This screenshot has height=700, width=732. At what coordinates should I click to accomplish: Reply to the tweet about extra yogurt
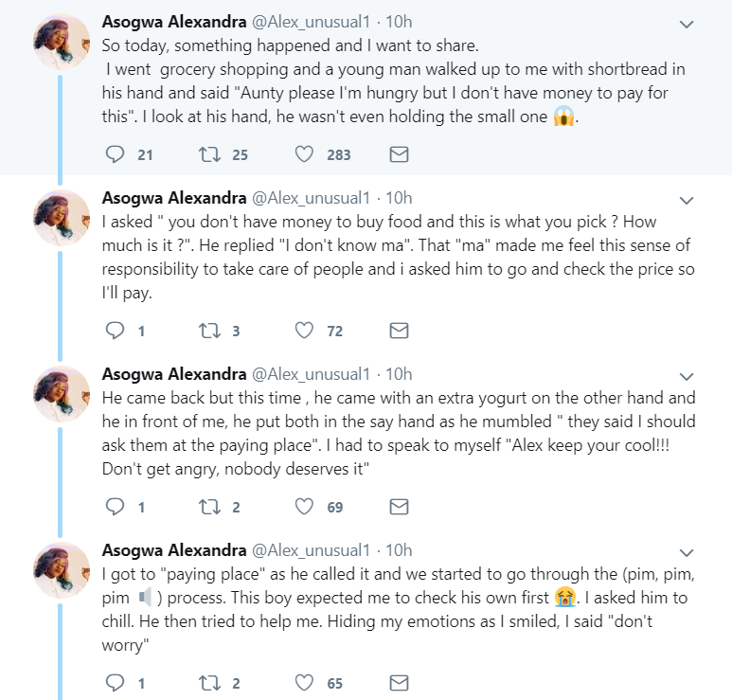pyautogui.click(x=116, y=507)
